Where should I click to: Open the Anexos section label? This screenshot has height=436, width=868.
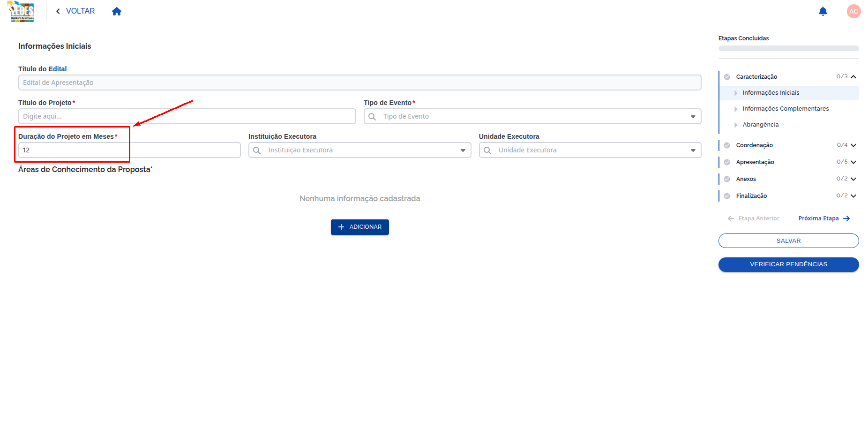coord(746,179)
